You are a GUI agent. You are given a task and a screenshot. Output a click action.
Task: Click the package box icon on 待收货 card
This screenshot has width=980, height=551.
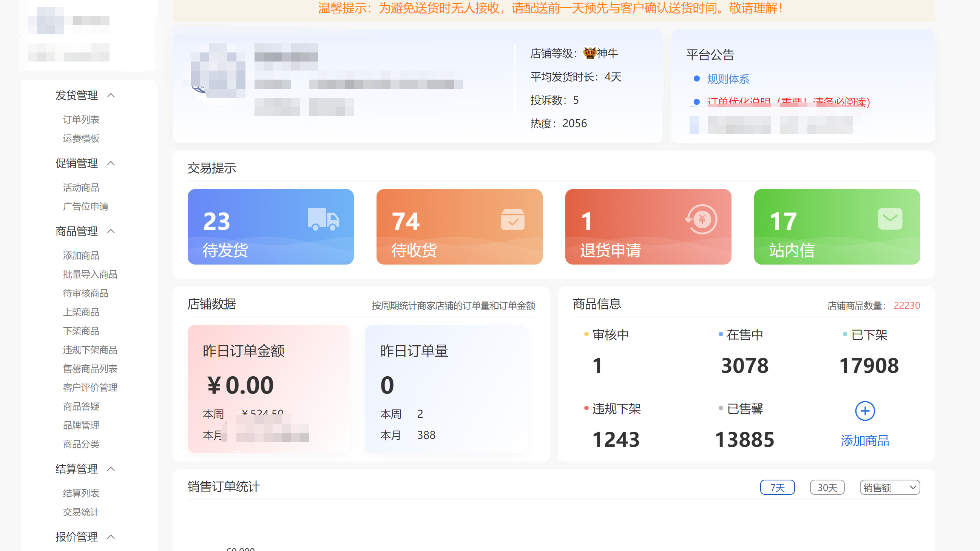point(512,219)
